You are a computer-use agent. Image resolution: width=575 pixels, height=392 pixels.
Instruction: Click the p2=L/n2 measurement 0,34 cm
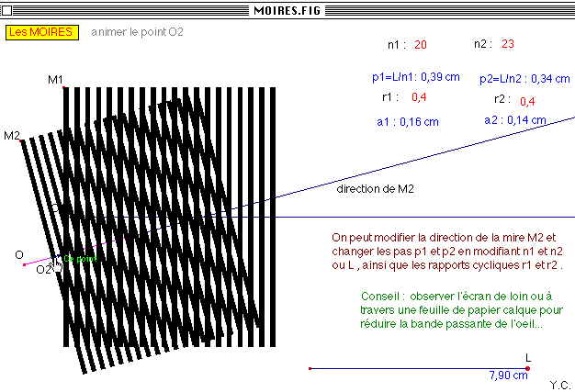point(552,79)
